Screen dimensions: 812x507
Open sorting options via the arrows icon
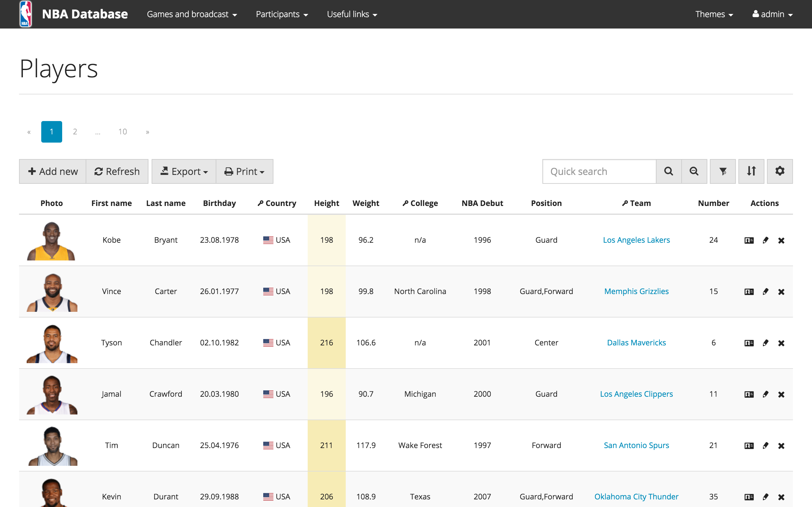click(751, 171)
